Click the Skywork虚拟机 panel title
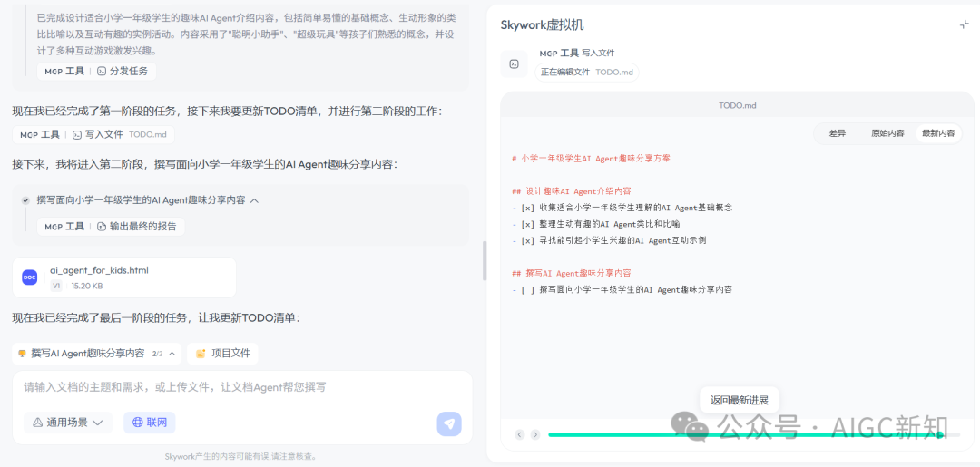The height and width of the screenshot is (467, 980). point(543,25)
